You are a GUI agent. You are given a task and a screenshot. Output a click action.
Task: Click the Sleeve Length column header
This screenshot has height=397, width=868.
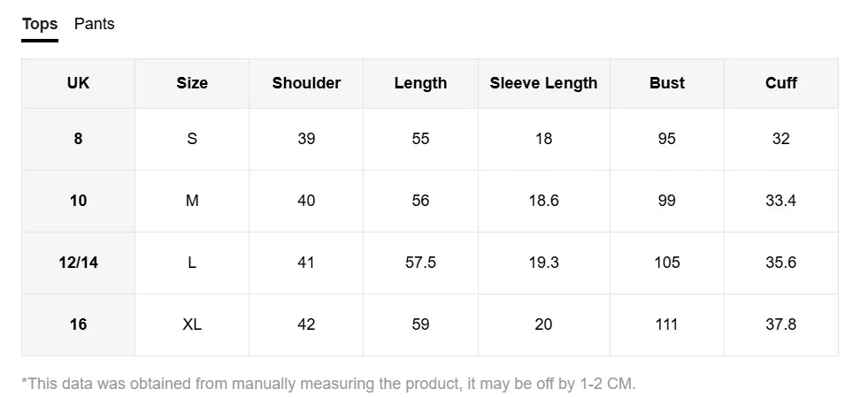tap(543, 83)
